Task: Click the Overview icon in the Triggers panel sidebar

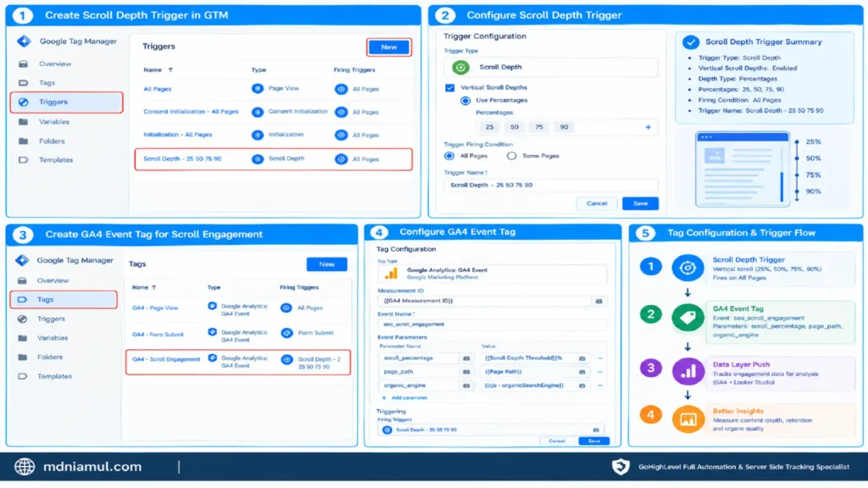Action: (23, 64)
